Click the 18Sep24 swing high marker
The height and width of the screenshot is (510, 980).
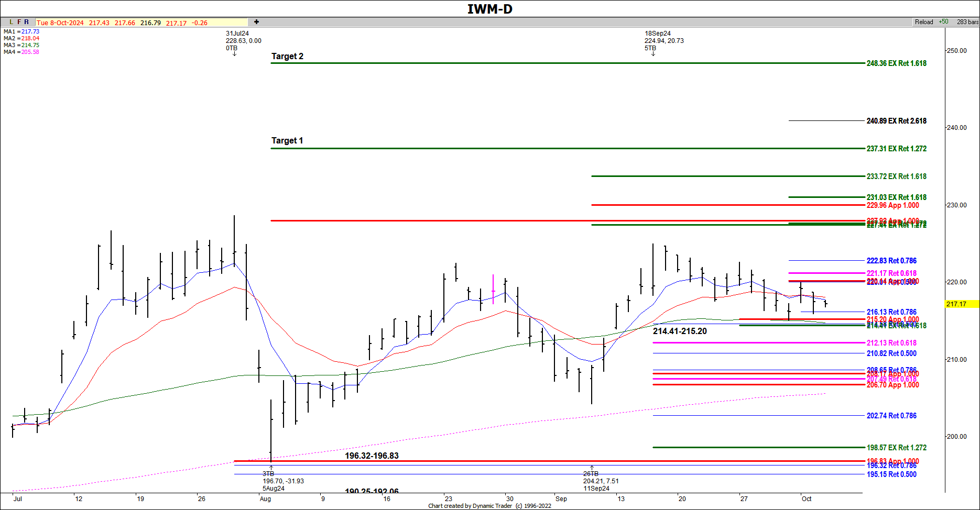coord(658,34)
